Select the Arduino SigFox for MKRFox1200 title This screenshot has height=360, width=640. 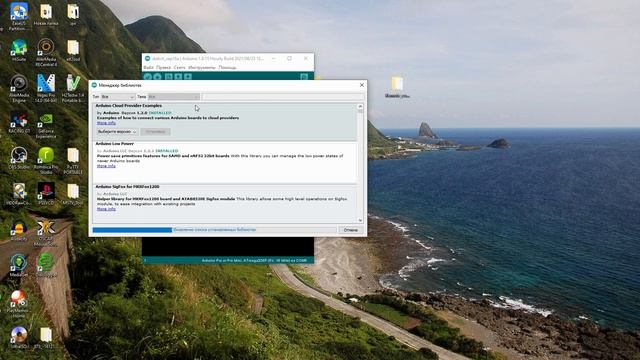coord(128,187)
